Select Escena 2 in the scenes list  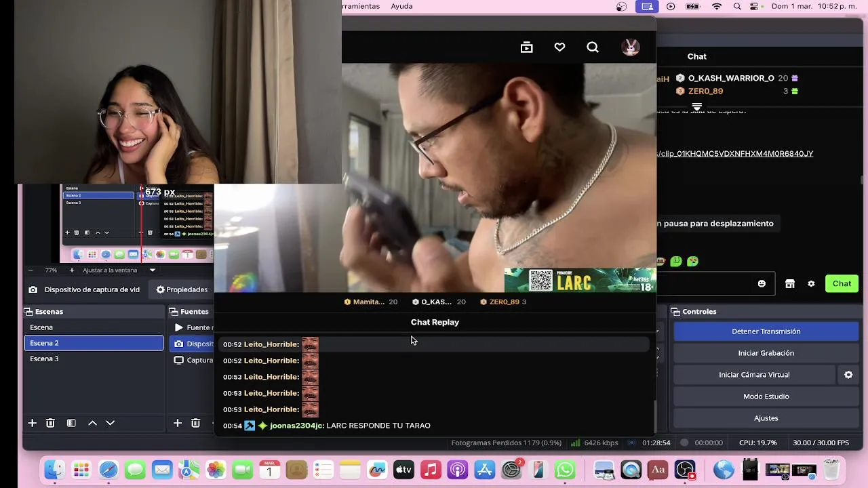pyautogui.click(x=94, y=343)
